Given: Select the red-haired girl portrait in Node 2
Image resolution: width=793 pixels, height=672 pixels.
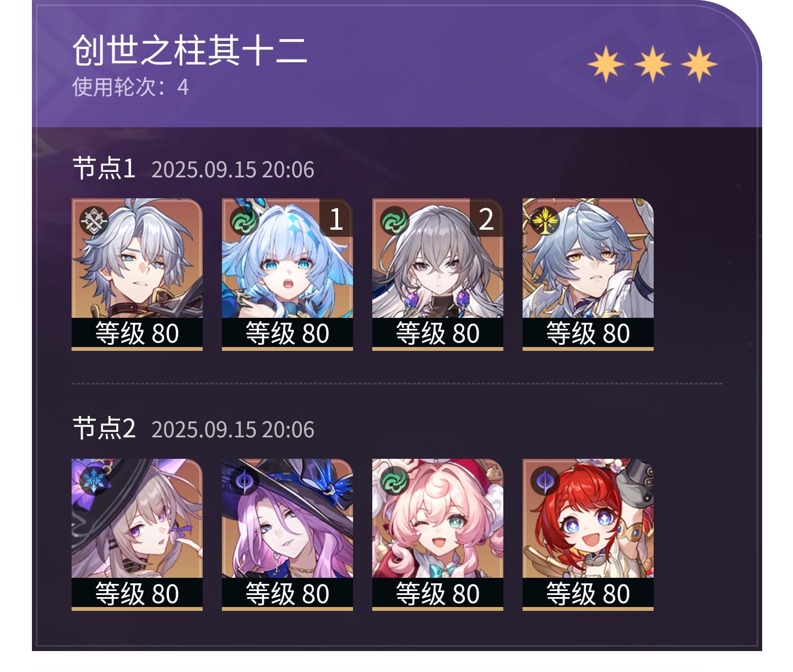Looking at the screenshot, I should (x=588, y=534).
